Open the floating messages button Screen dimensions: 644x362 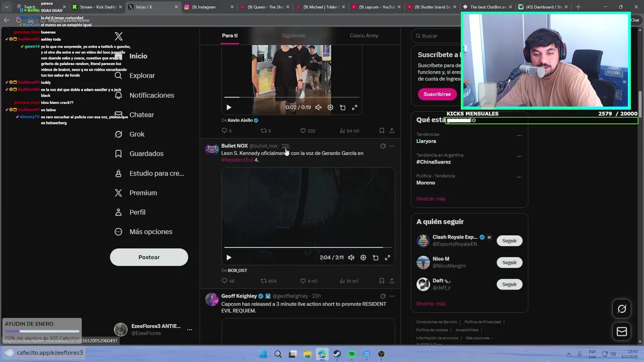[x=622, y=331]
